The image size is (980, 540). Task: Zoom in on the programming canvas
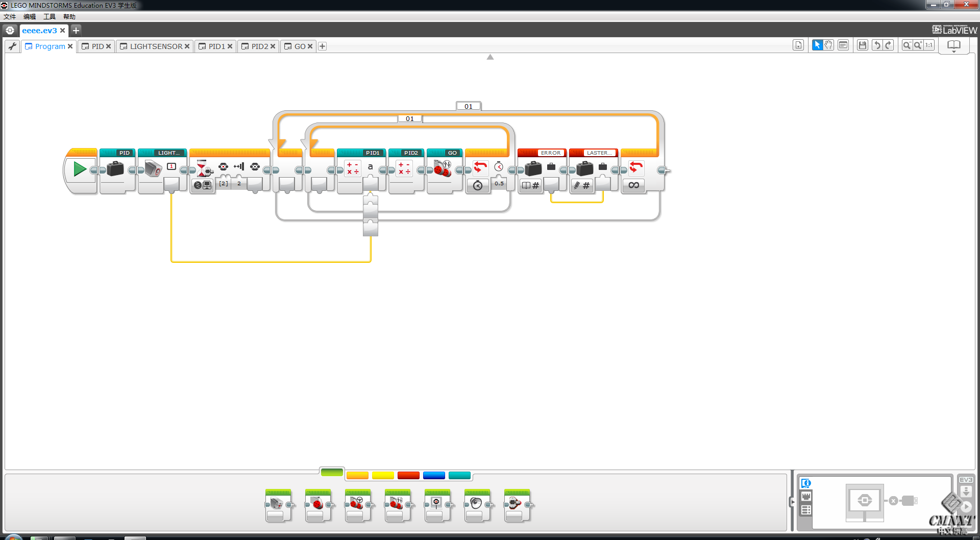[918, 45]
